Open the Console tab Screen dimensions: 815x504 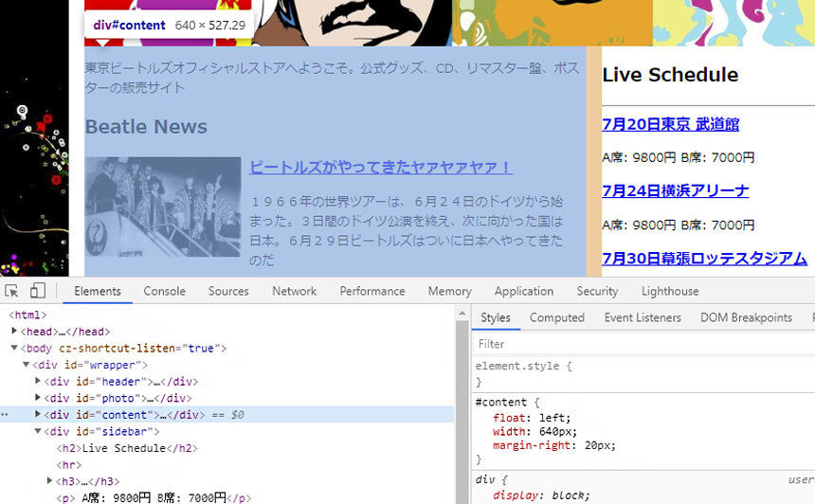pyautogui.click(x=164, y=291)
